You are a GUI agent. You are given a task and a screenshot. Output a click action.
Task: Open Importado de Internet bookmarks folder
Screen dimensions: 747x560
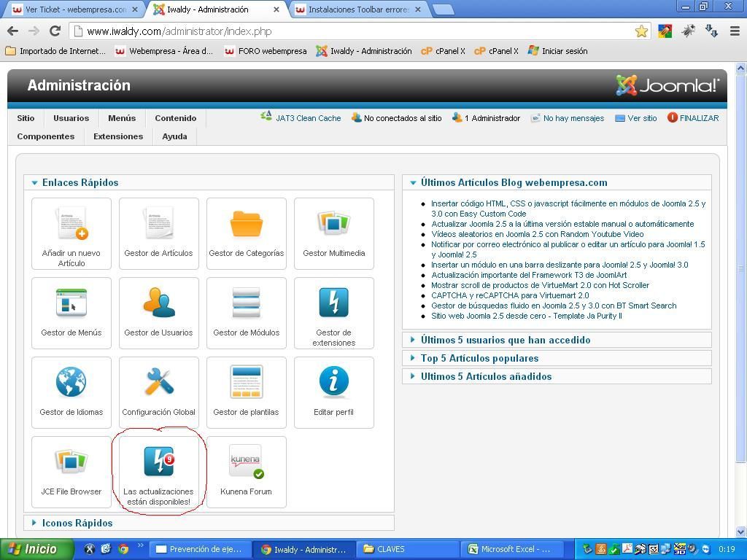[x=55, y=51]
